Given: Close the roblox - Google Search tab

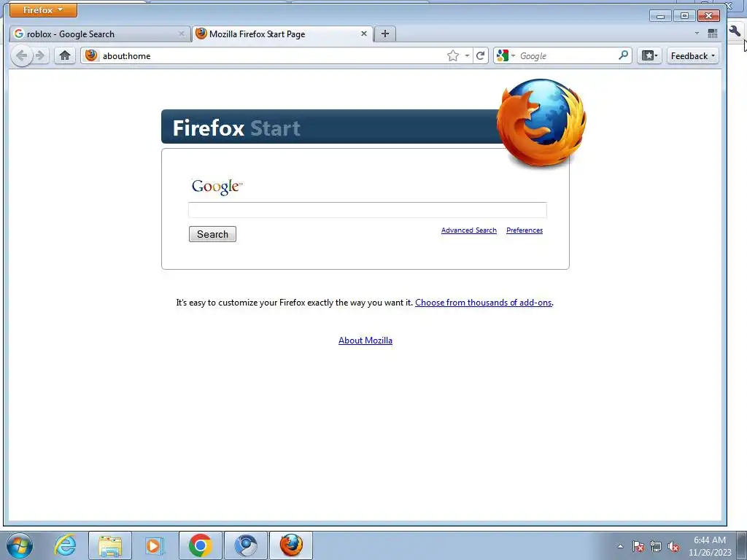Looking at the screenshot, I should [181, 34].
